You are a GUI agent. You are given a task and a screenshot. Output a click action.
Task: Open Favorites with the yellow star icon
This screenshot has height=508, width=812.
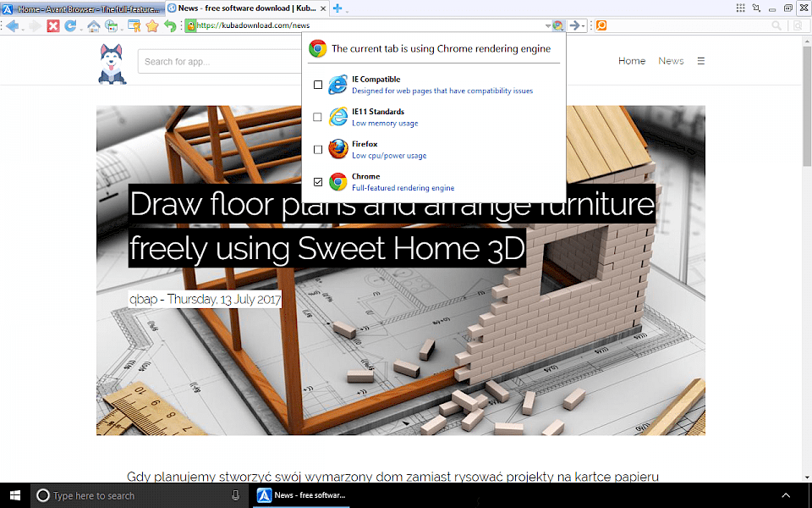pyautogui.click(x=152, y=25)
